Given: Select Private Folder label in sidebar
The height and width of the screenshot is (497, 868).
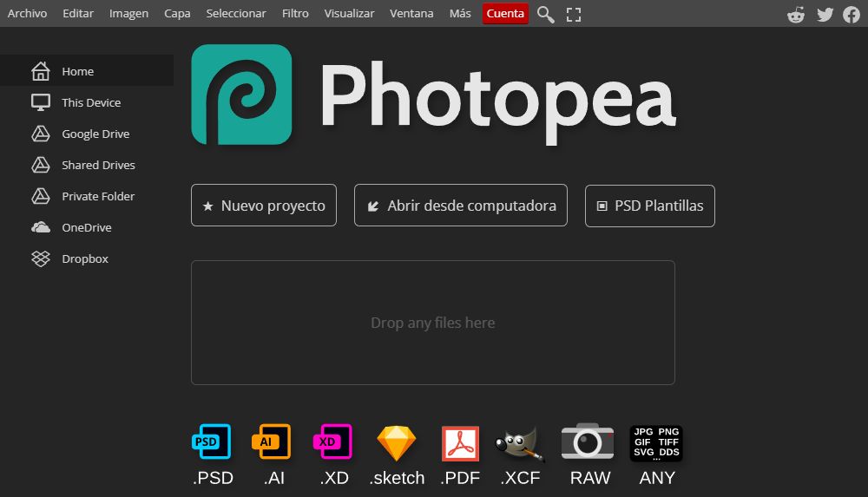Looking at the screenshot, I should (x=98, y=196).
